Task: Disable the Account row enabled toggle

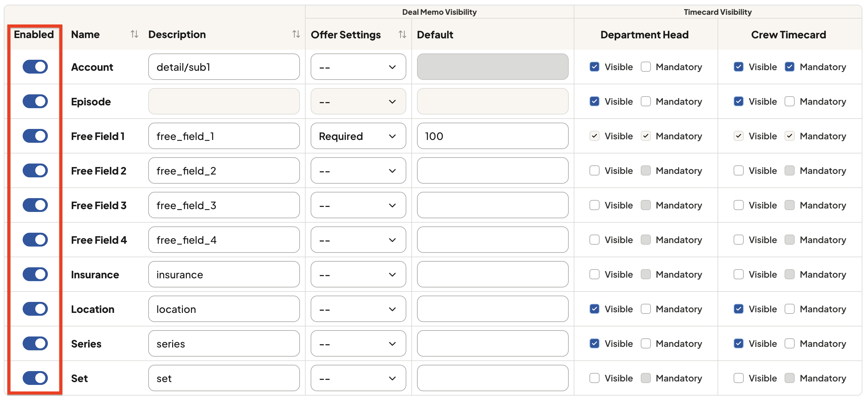Action: (x=35, y=67)
